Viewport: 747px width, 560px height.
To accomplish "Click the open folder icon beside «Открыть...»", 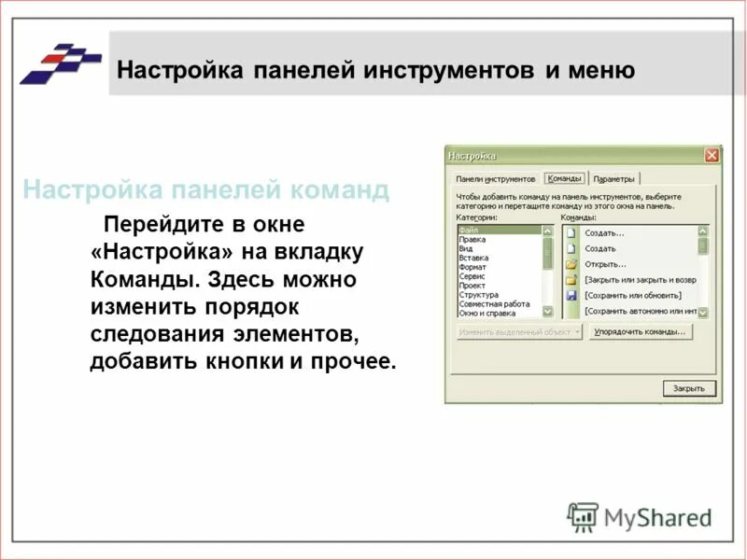I will click(x=571, y=264).
